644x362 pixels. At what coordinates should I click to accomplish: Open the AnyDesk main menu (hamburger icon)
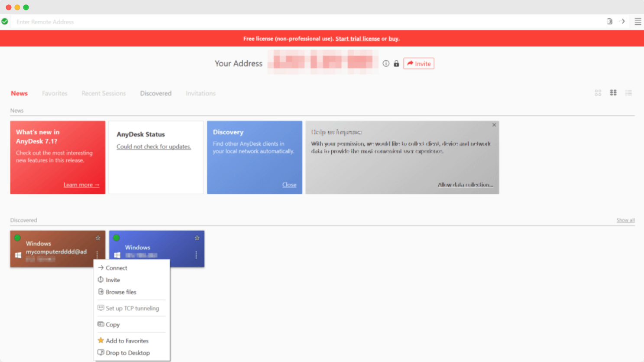tap(638, 21)
